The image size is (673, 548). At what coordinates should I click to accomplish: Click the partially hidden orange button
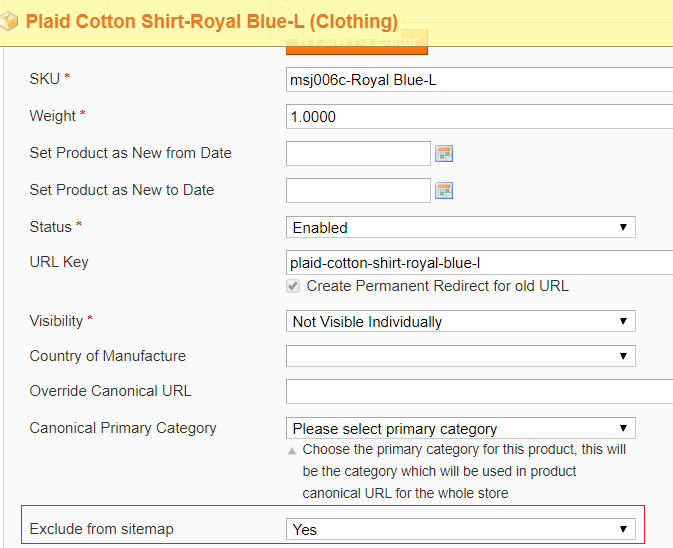click(x=356, y=42)
